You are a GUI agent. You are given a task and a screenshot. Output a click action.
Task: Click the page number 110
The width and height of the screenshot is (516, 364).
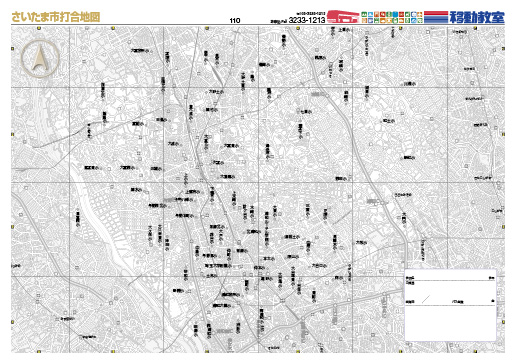(235, 21)
